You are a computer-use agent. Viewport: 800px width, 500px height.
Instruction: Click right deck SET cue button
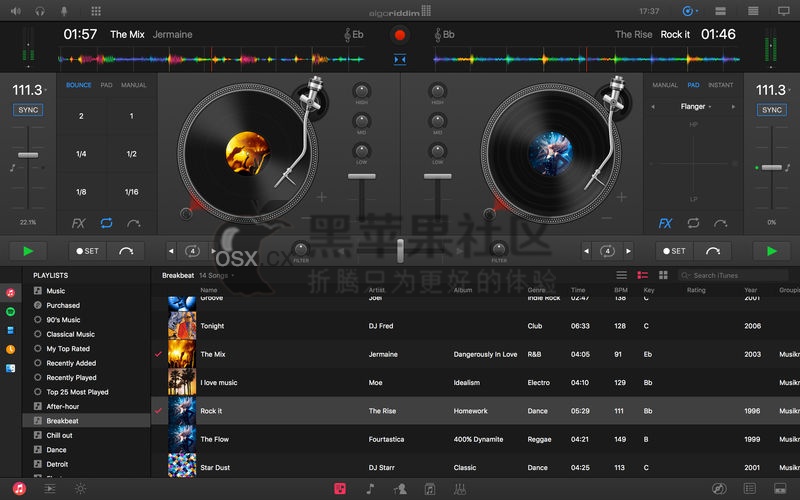(674, 251)
